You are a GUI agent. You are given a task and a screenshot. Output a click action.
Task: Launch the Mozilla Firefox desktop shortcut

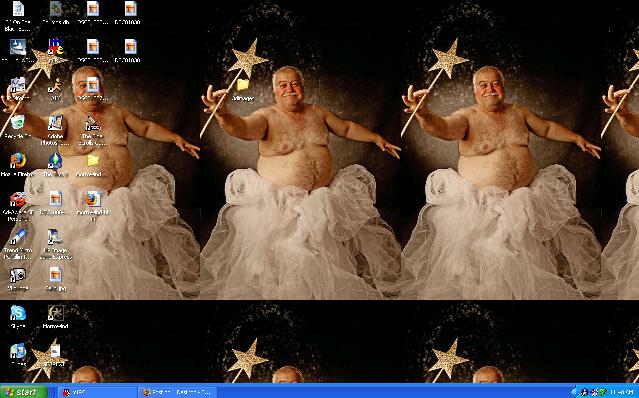[x=18, y=161]
